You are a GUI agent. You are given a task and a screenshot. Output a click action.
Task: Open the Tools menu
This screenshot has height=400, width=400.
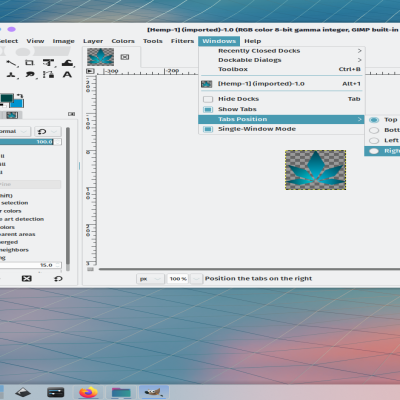click(x=153, y=41)
